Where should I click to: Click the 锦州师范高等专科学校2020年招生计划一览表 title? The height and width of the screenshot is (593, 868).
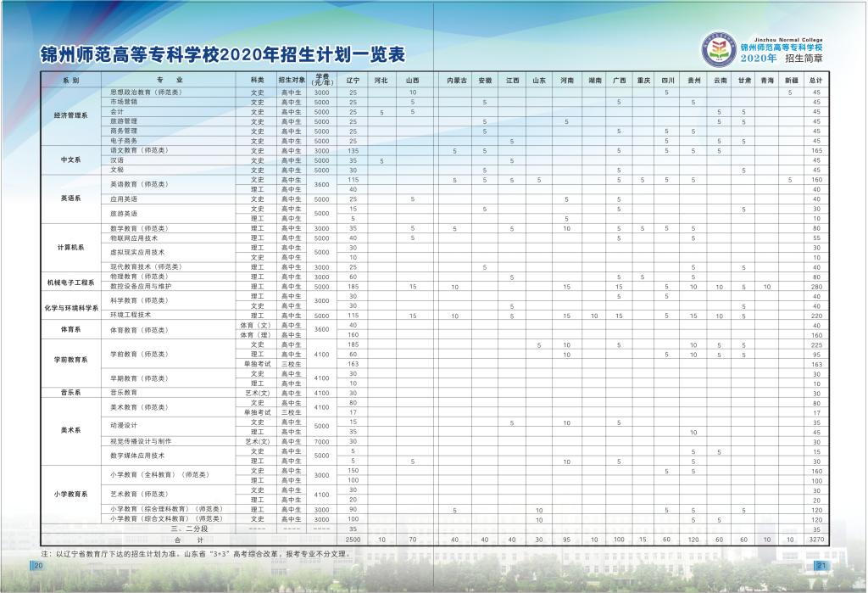click(x=223, y=55)
